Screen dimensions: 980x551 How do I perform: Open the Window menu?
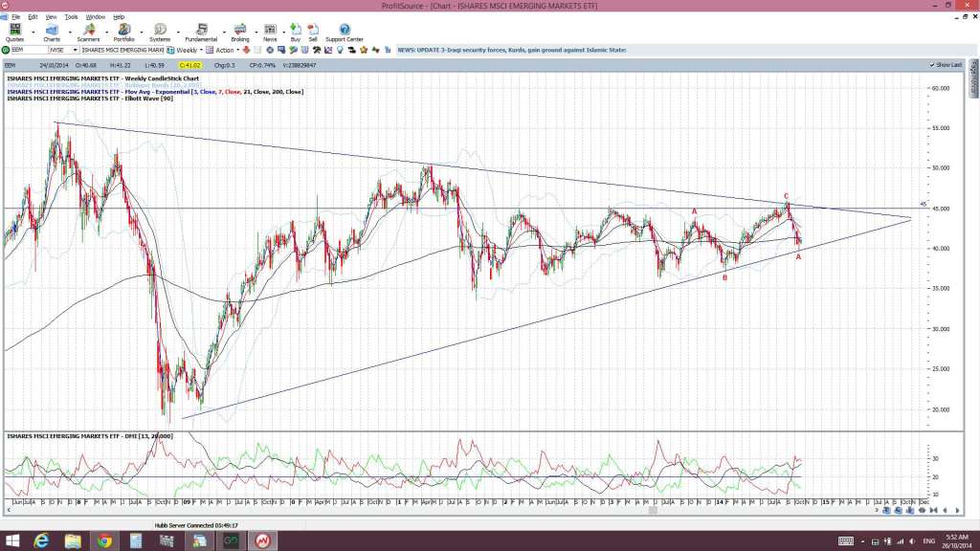95,17
